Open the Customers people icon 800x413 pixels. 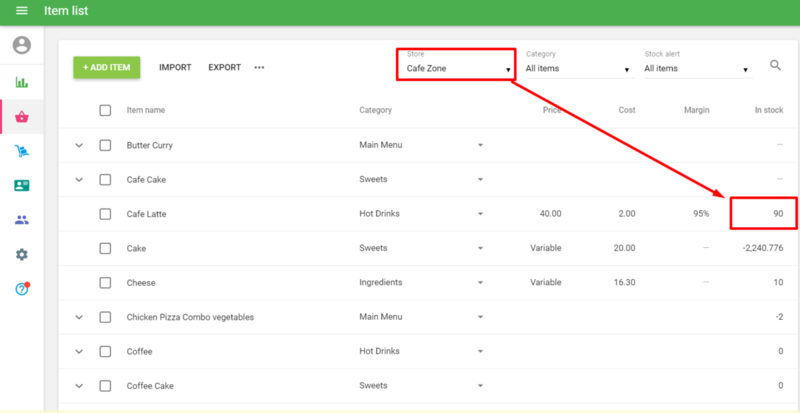[21, 186]
